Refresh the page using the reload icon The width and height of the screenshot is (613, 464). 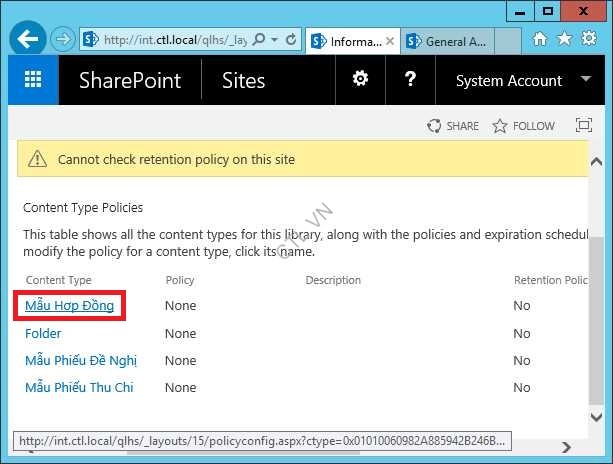coord(291,40)
